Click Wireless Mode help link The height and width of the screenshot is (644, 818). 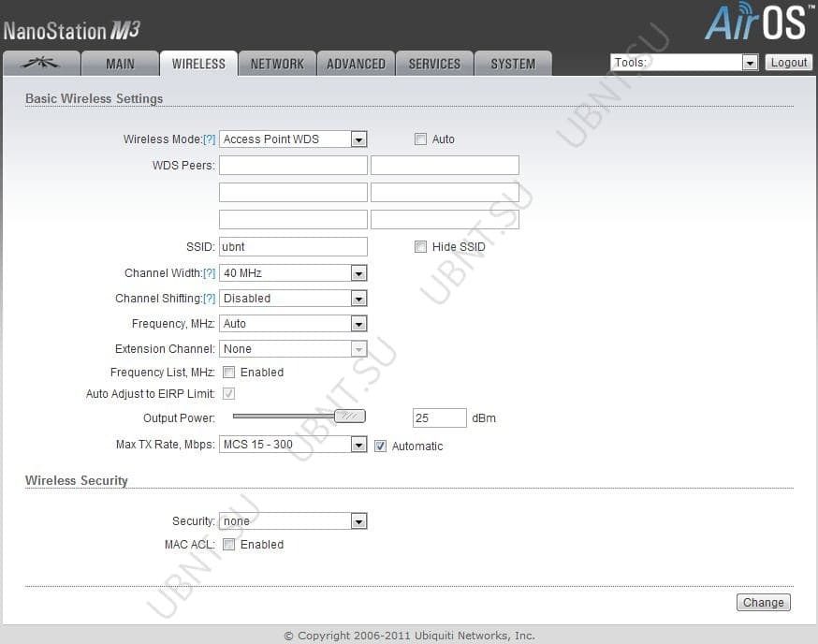tap(210, 139)
